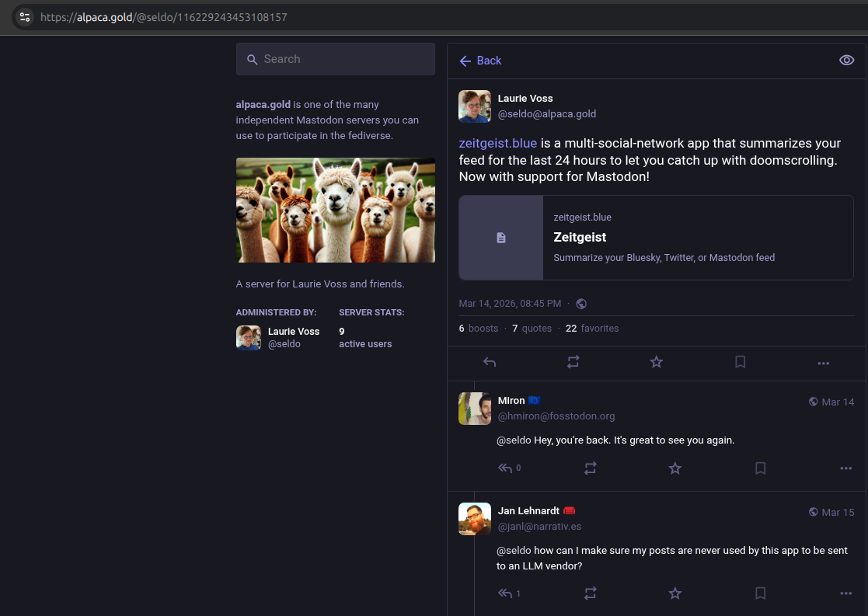Reply to Miron's comment

point(506,468)
